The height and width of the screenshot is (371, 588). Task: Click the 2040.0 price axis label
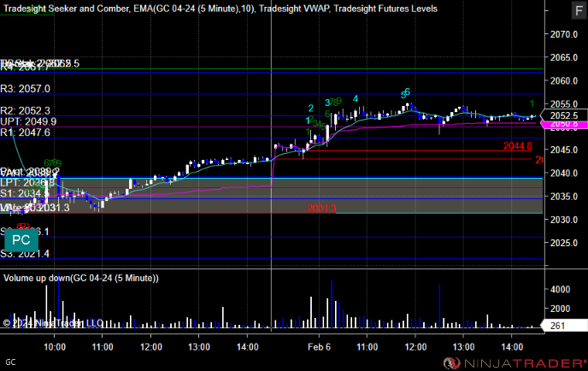[563, 174]
